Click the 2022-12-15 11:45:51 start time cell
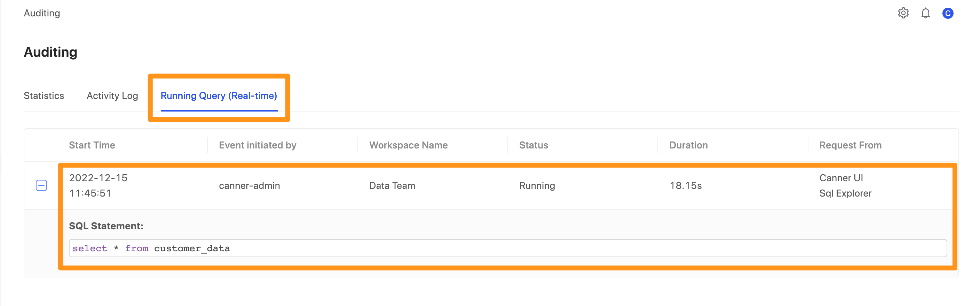This screenshot has width=980, height=306. pos(98,185)
